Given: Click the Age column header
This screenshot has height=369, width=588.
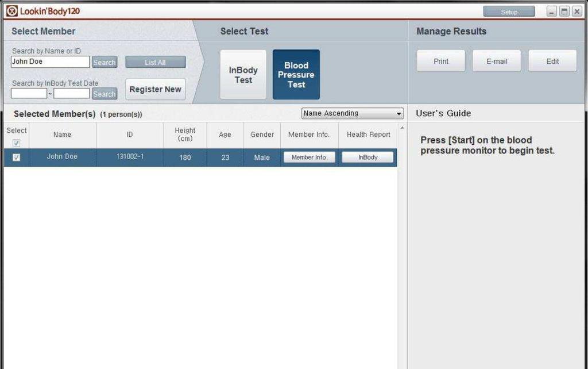Looking at the screenshot, I should tap(225, 134).
